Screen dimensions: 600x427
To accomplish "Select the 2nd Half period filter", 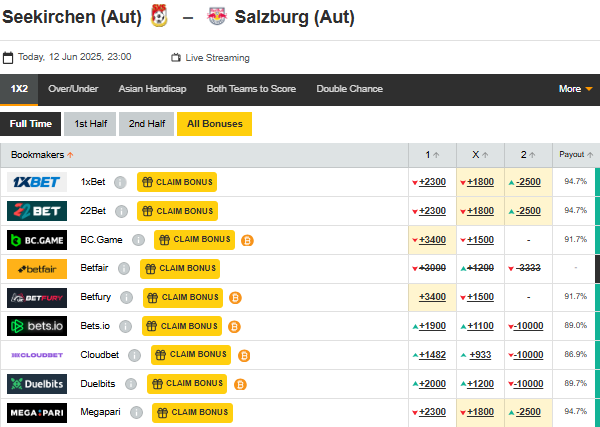I will 146,124.
